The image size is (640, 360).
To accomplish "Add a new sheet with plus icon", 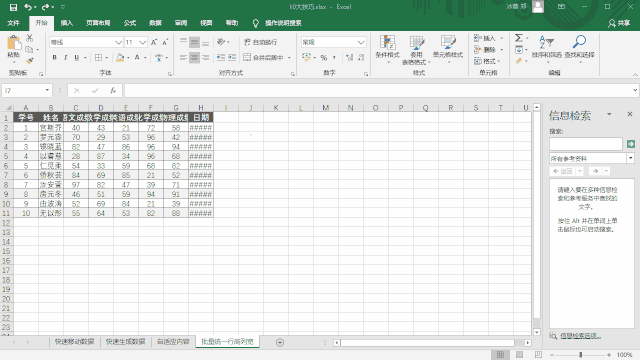I will (x=280, y=342).
